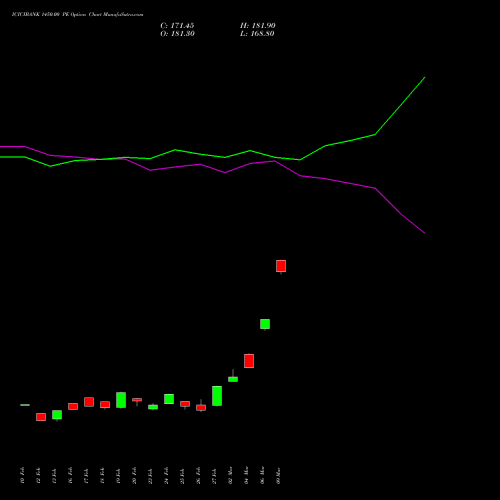Click the 04 Mar date label
The height and width of the screenshot is (500, 500).
pyautogui.click(x=246, y=475)
